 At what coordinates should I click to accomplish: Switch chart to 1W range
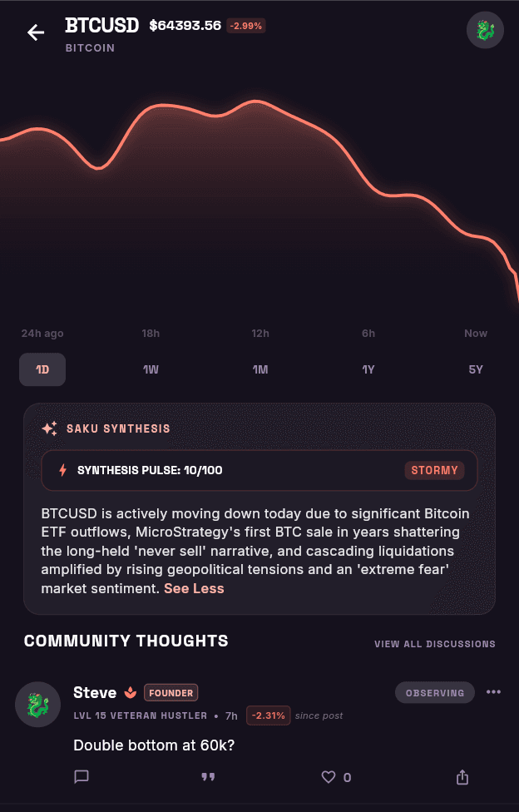point(151,369)
